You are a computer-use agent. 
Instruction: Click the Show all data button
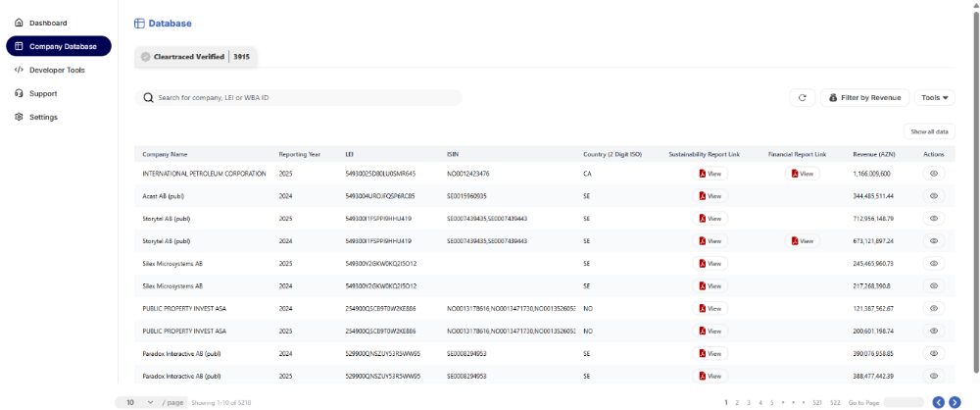[929, 131]
